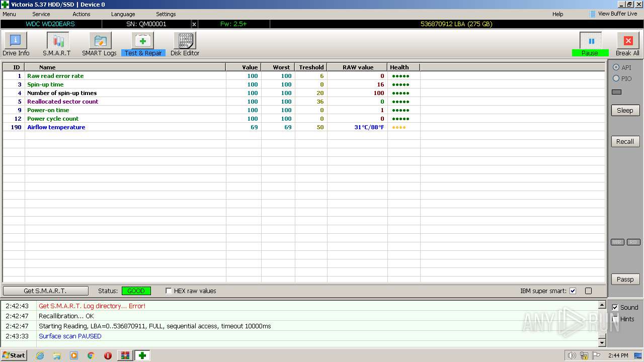This screenshot has width=644, height=362.
Task: Open the Service menu
Action: click(x=41, y=14)
